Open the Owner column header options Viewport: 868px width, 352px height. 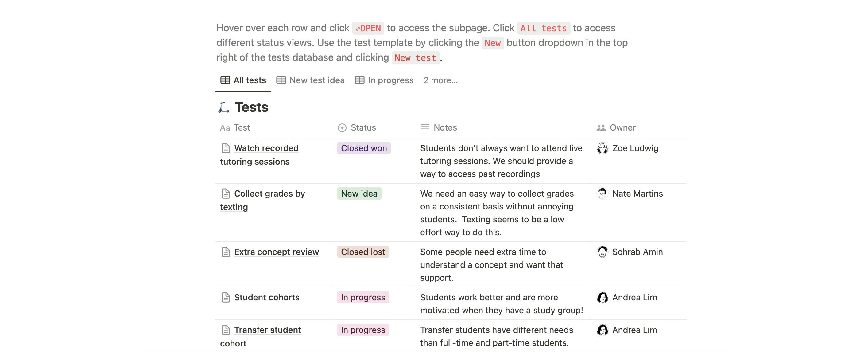[x=622, y=127]
